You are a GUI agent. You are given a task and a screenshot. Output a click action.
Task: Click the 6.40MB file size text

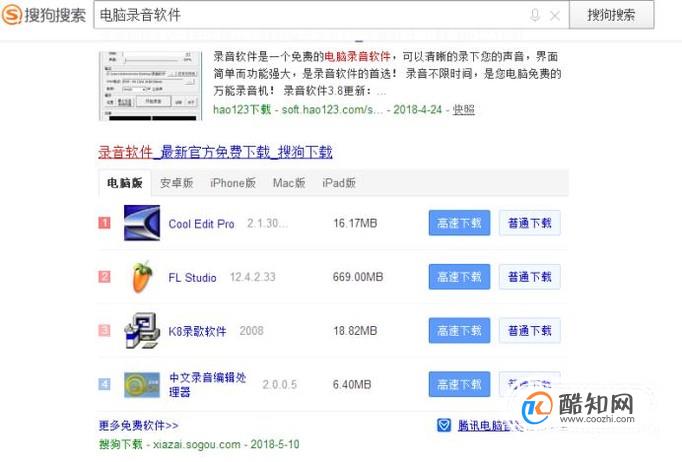click(352, 385)
